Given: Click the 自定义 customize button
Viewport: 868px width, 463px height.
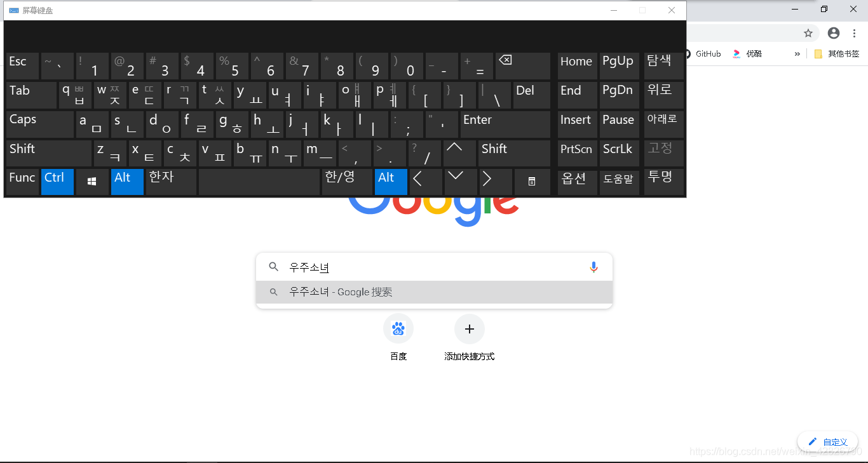Looking at the screenshot, I should [x=828, y=442].
